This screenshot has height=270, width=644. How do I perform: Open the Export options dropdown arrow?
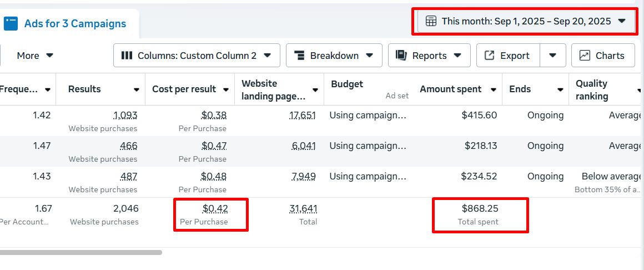[x=553, y=56]
